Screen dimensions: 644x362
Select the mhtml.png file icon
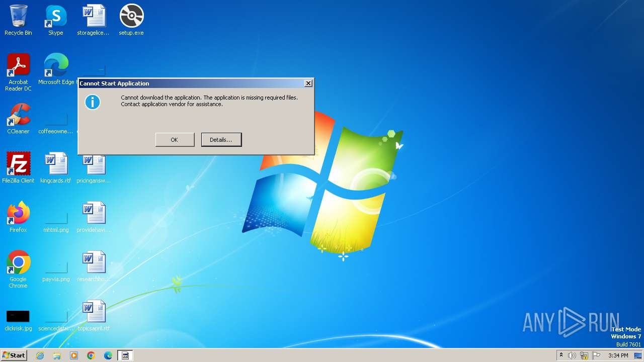(x=56, y=221)
